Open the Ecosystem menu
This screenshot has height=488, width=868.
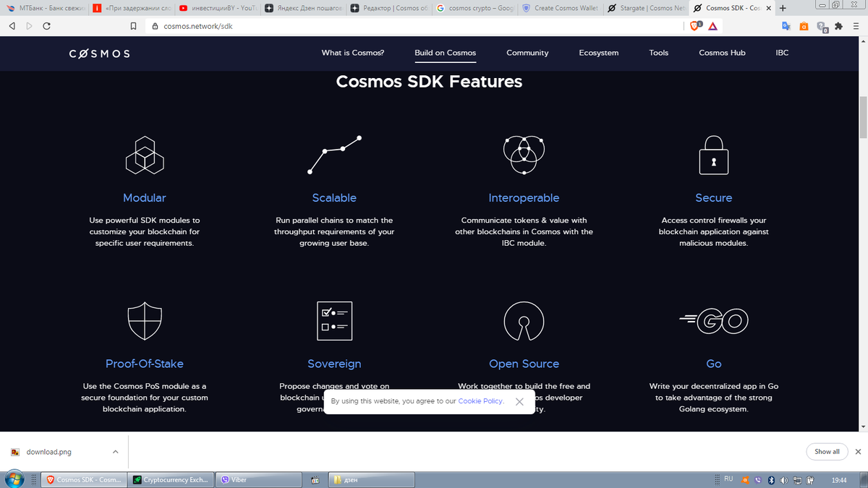point(599,53)
